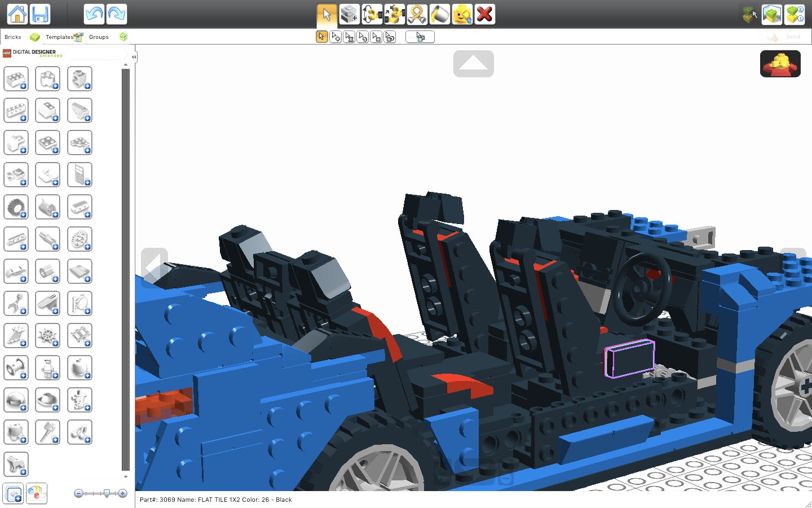Select the Hinge Align tool
This screenshot has height=508, width=812.
395,14
